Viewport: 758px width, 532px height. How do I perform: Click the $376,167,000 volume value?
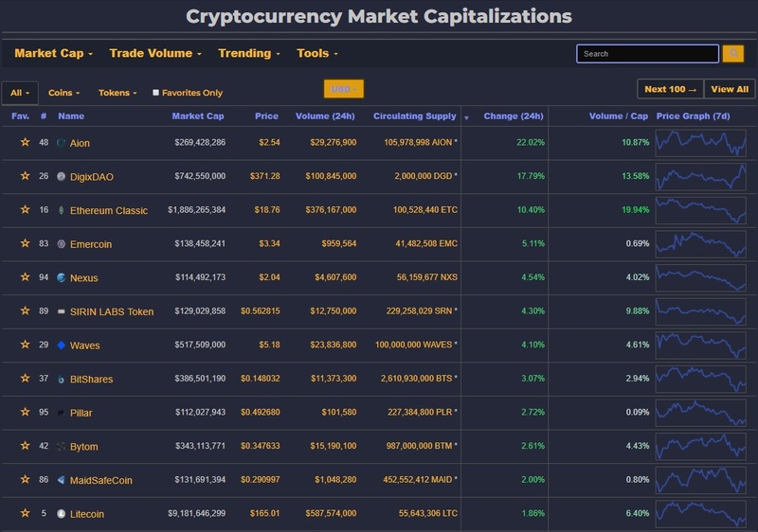tap(331, 209)
